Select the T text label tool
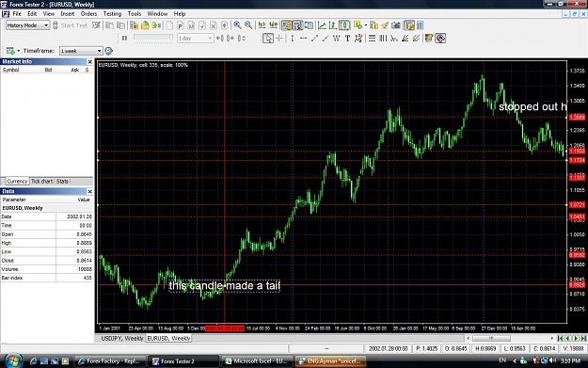 [x=347, y=39]
